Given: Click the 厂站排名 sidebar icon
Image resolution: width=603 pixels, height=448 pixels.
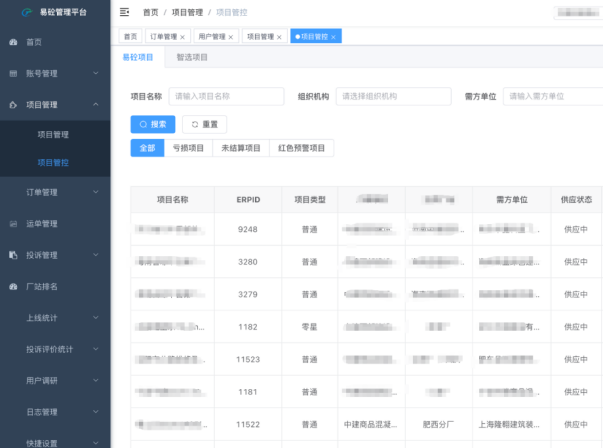Looking at the screenshot, I should point(13,287).
